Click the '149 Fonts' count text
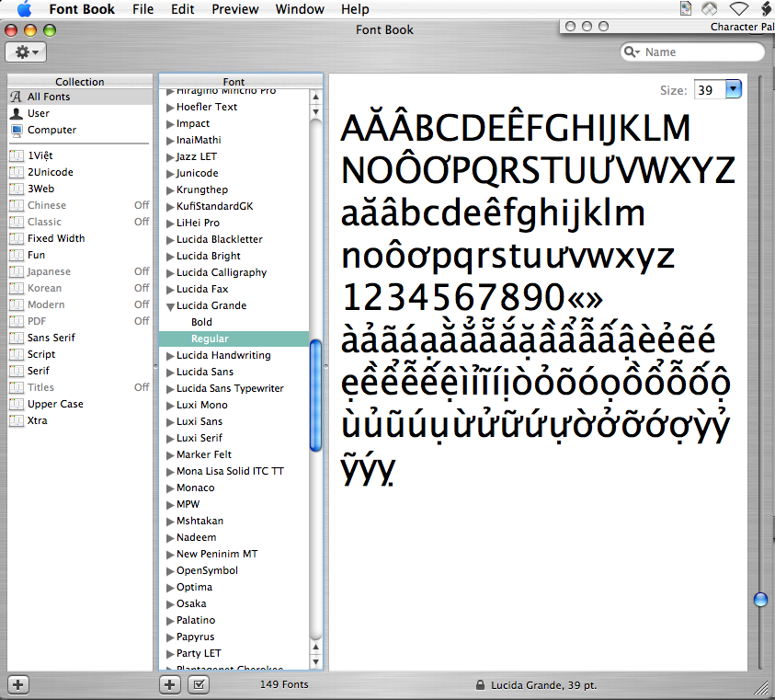This screenshot has height=700, width=775. click(284, 684)
